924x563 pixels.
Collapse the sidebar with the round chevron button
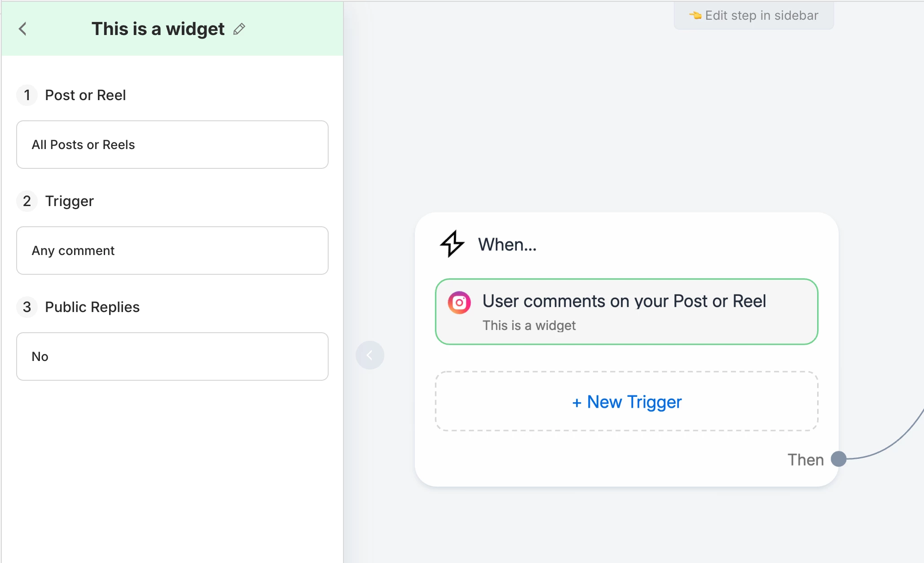pos(370,356)
